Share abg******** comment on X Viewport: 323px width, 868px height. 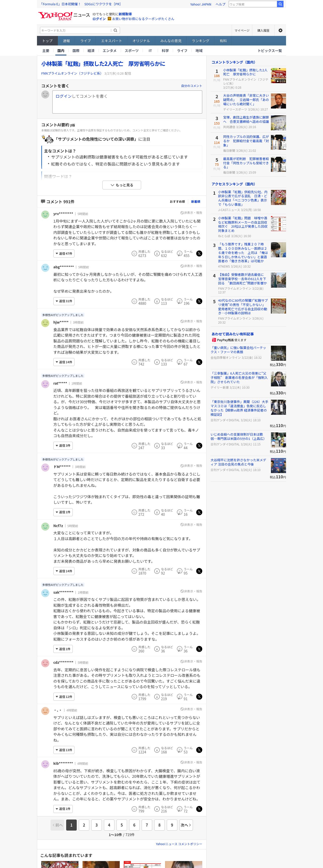pos(199,301)
